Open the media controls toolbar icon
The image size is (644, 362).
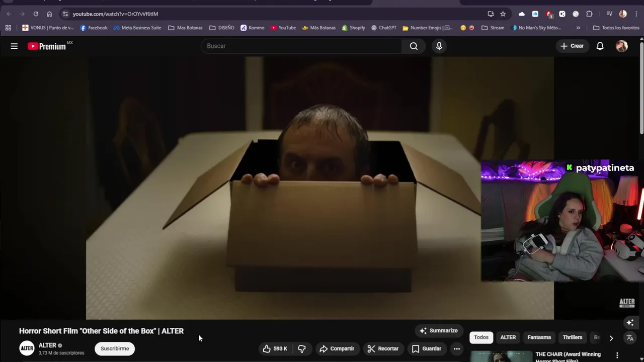pyautogui.click(x=609, y=14)
